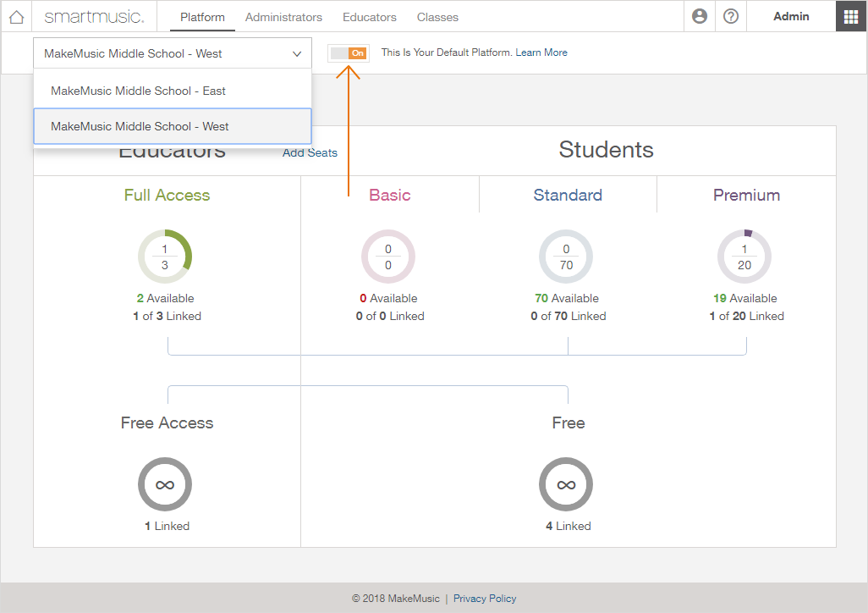Screen dimensions: 868x613
Task: Click 'This Is Your Default Platform.' text
Action: pyautogui.click(x=446, y=52)
